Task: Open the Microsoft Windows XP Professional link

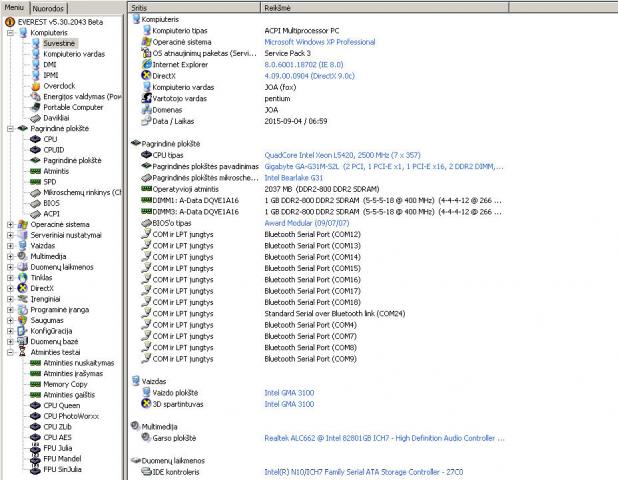Action: click(320, 42)
